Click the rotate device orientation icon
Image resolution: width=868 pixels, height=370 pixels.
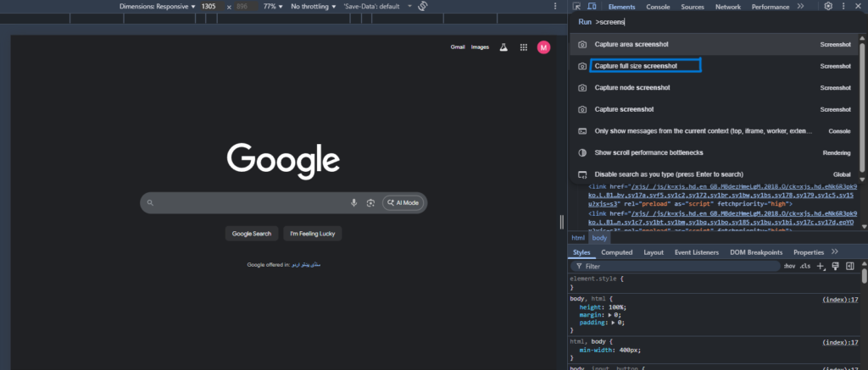tap(424, 6)
